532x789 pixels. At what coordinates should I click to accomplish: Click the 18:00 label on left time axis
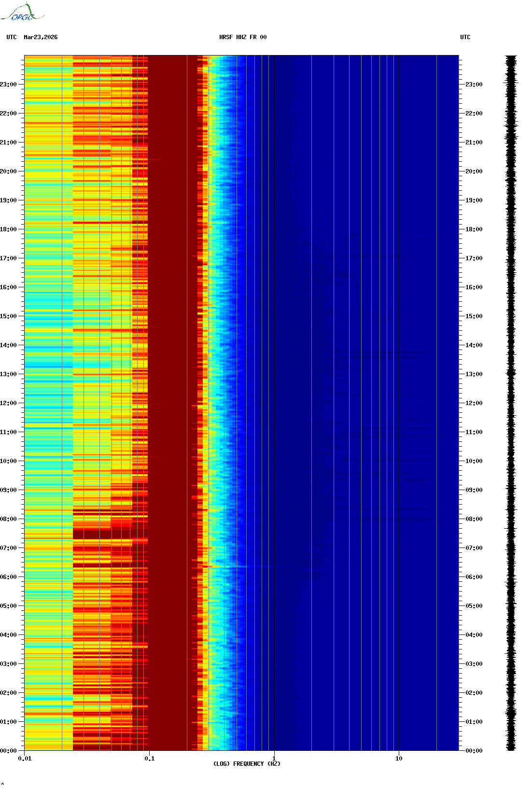pos(8,229)
